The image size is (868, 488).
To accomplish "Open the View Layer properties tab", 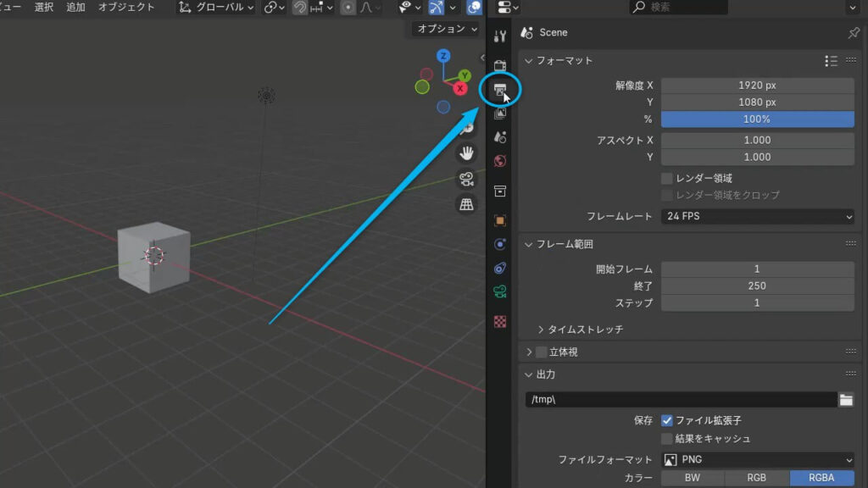I will 500,114.
